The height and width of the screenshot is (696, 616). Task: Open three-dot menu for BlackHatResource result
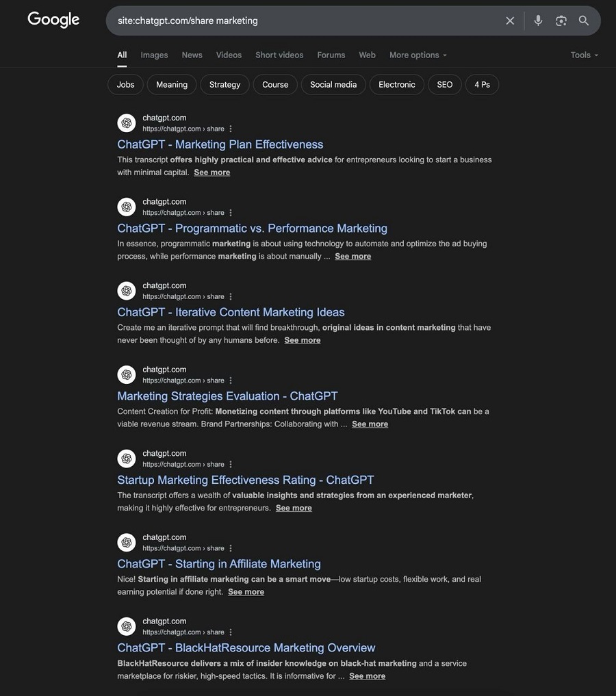pyautogui.click(x=231, y=632)
